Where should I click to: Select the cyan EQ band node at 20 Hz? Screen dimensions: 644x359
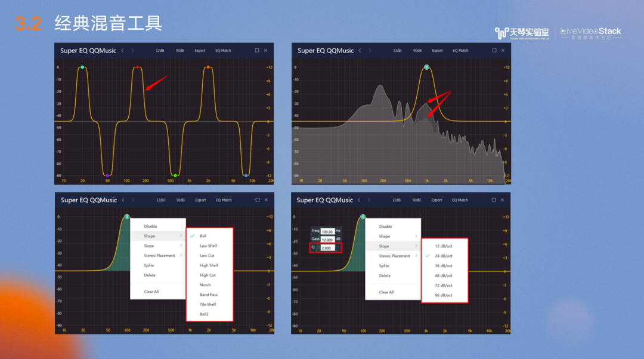(x=82, y=67)
